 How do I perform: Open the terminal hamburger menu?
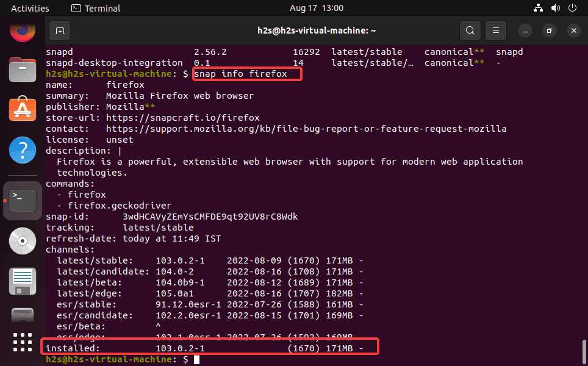(495, 30)
